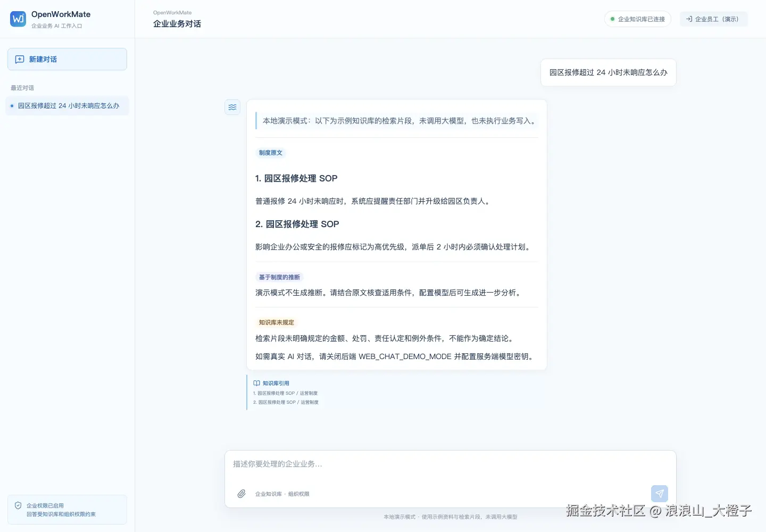Open reference 2. 园区报修处理 SOP / 运营制度

point(286,402)
